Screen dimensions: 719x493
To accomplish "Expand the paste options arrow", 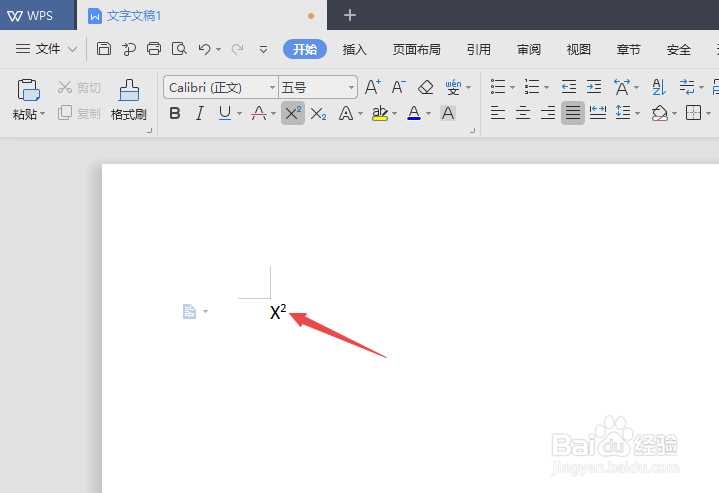I will (x=43, y=113).
